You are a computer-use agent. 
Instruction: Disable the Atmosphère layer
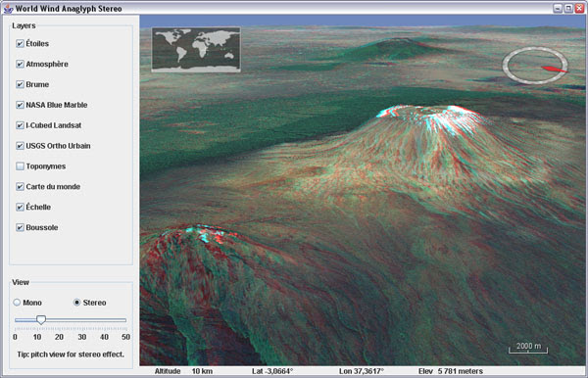tap(20, 64)
